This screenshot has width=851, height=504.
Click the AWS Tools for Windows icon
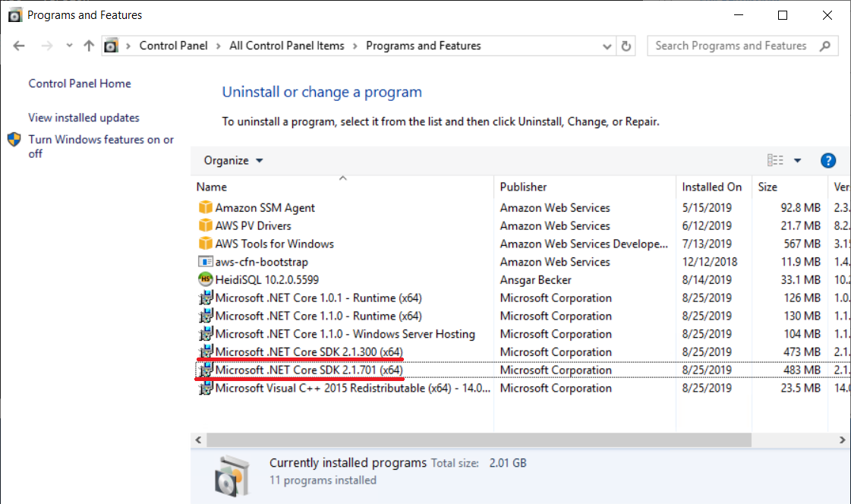point(205,244)
